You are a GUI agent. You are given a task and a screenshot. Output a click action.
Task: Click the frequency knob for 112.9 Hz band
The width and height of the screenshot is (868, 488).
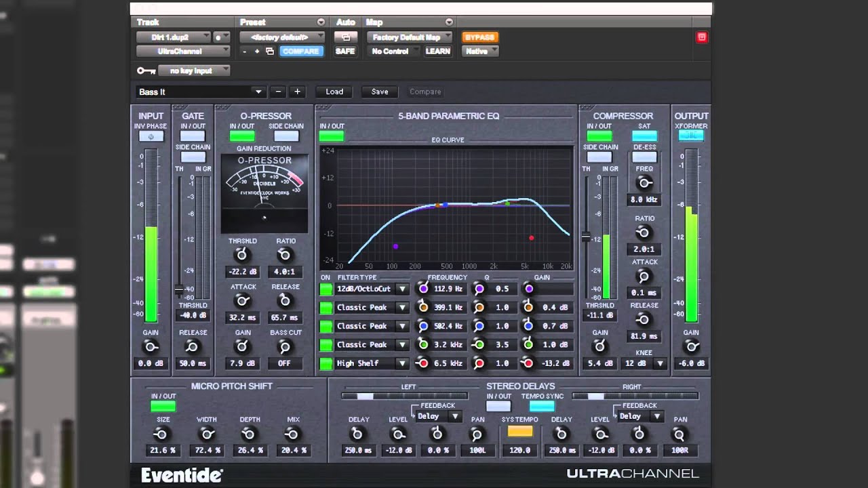(x=423, y=289)
